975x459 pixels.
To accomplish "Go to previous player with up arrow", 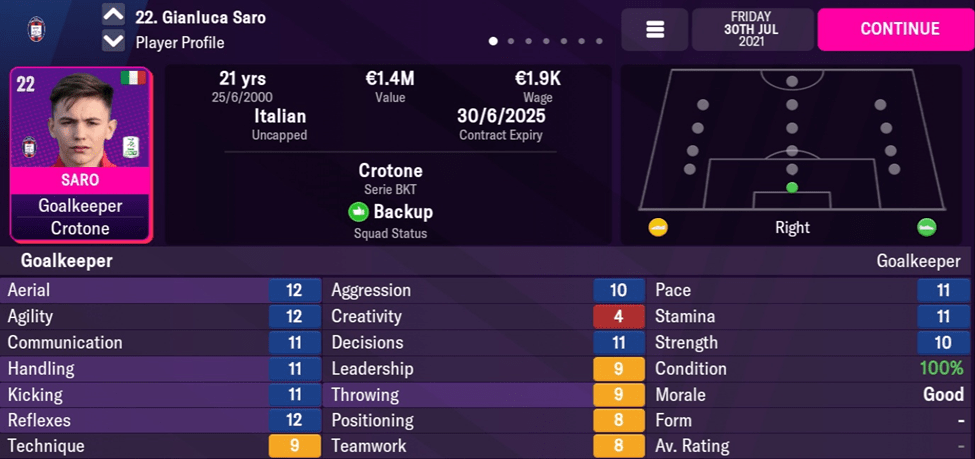I will pyautogui.click(x=114, y=16).
